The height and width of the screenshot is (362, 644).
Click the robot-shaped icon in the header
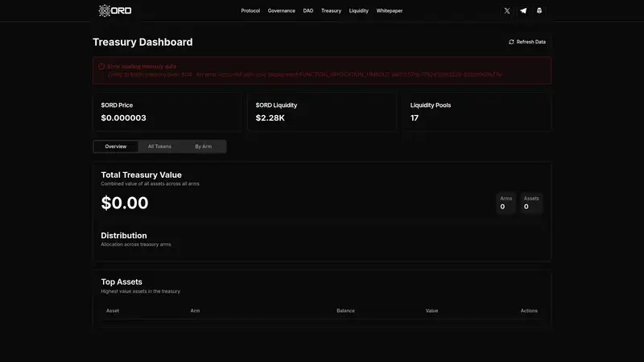click(539, 10)
